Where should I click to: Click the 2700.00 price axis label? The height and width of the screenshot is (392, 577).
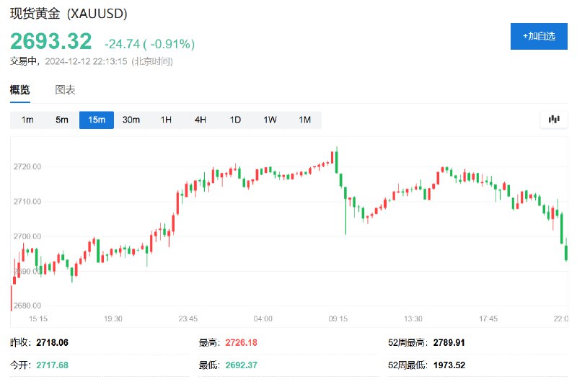click(x=27, y=236)
